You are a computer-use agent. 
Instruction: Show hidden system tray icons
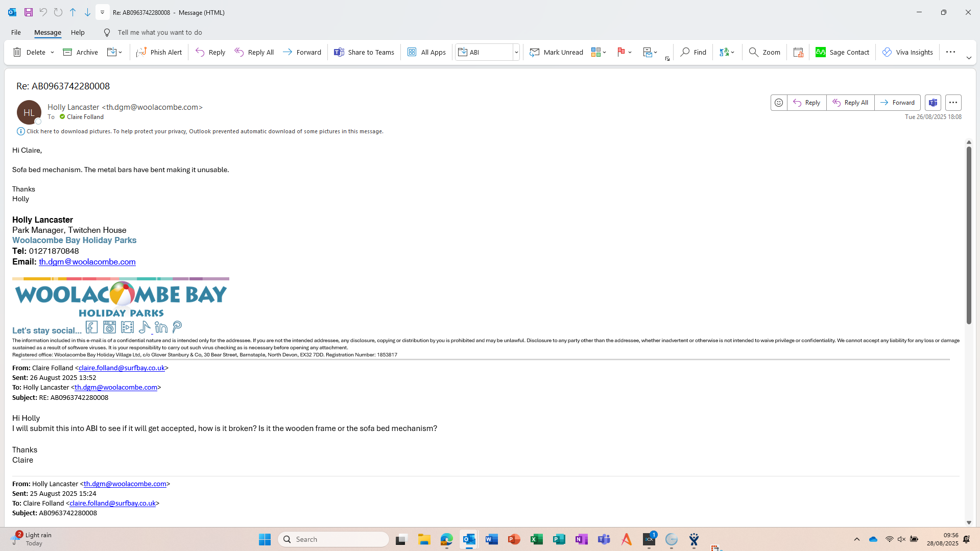click(857, 539)
